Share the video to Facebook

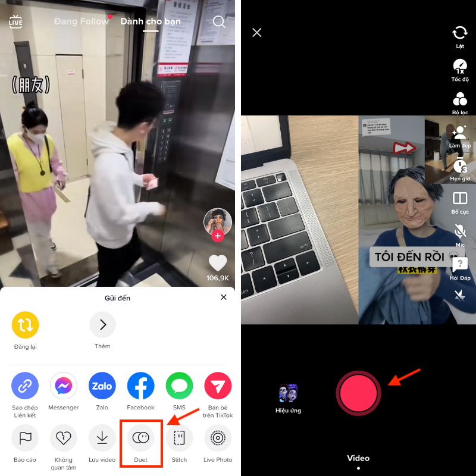click(x=140, y=386)
